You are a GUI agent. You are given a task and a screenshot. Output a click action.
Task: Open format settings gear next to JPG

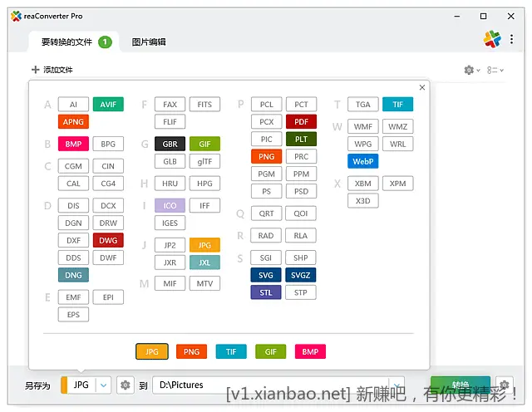pyautogui.click(x=126, y=385)
